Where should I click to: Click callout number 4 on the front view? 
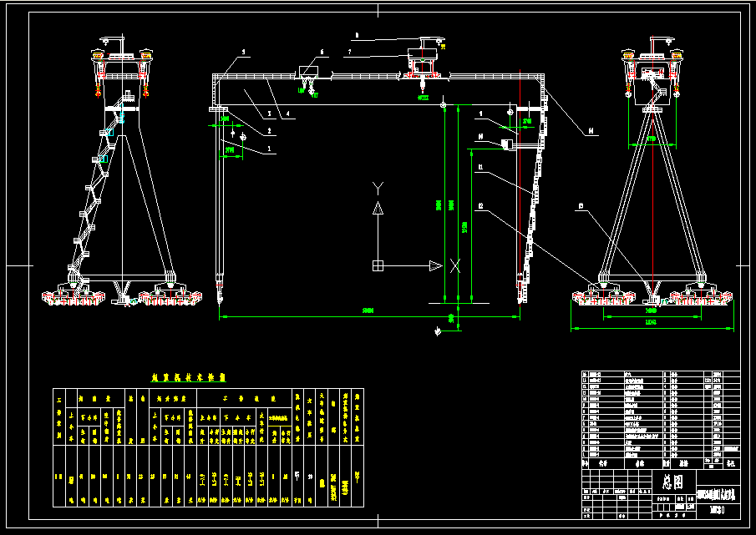click(288, 114)
